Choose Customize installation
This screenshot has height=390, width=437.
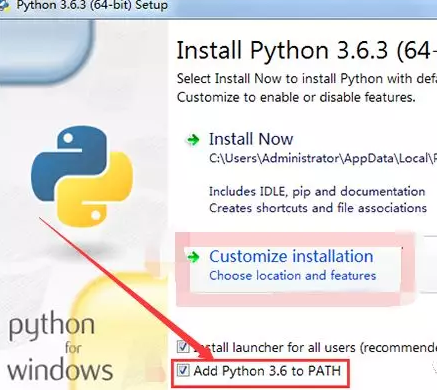[x=291, y=256]
